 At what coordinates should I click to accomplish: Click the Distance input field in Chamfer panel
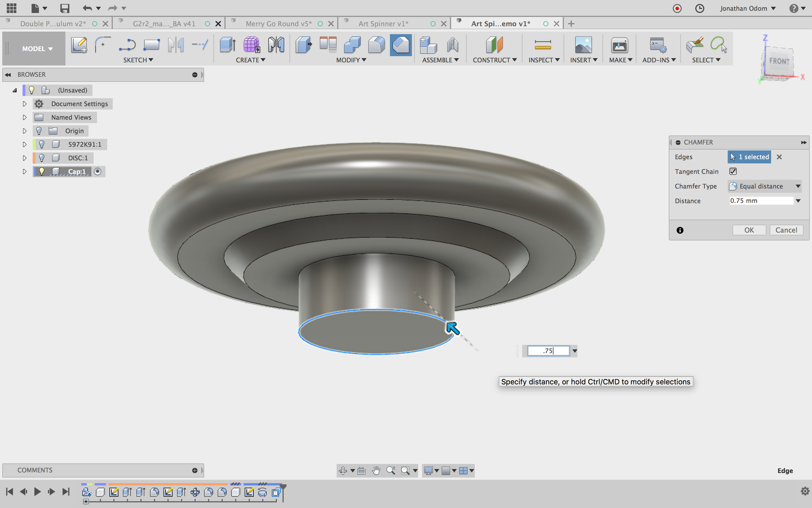(761, 201)
